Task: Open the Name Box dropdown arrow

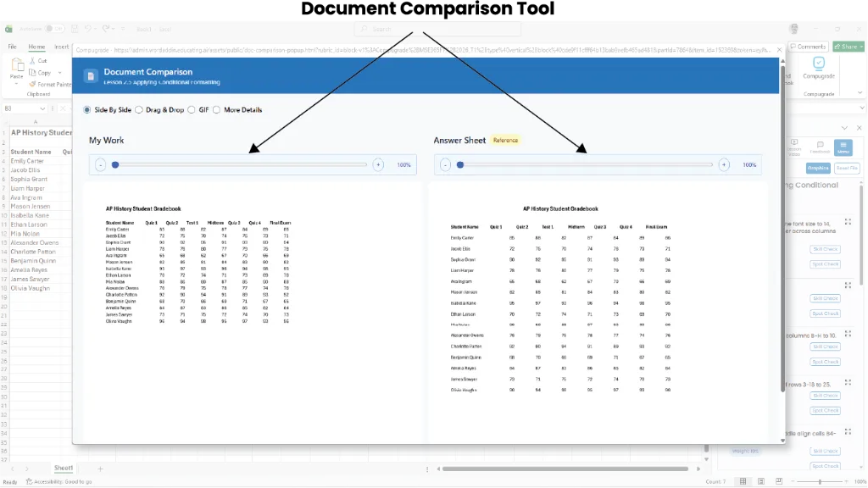Action: click(x=42, y=109)
